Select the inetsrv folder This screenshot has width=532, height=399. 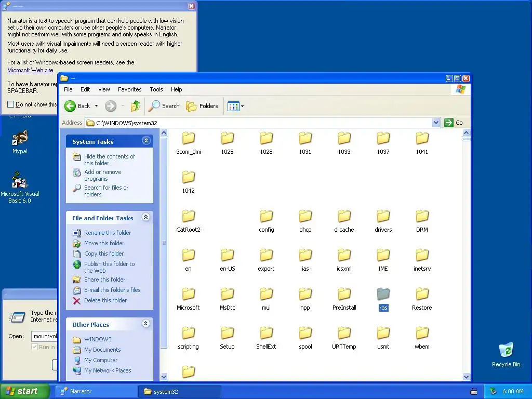[x=422, y=260]
